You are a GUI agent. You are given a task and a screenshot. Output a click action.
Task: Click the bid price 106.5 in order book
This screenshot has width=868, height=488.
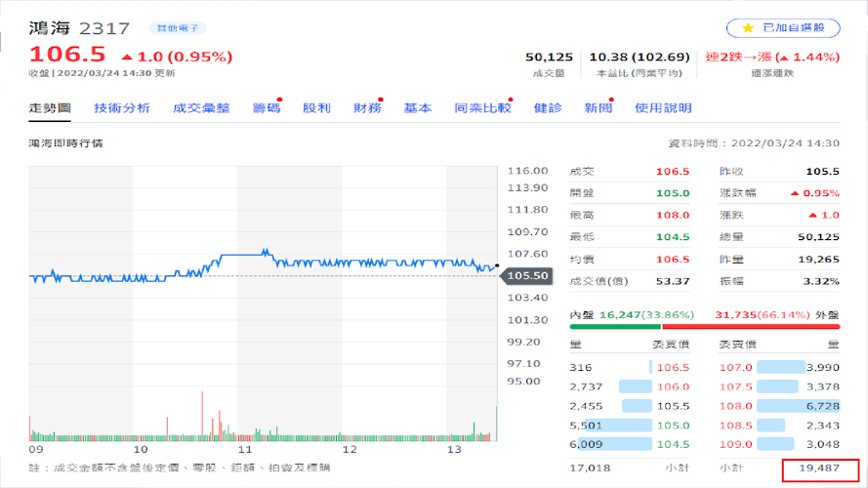coord(673,367)
